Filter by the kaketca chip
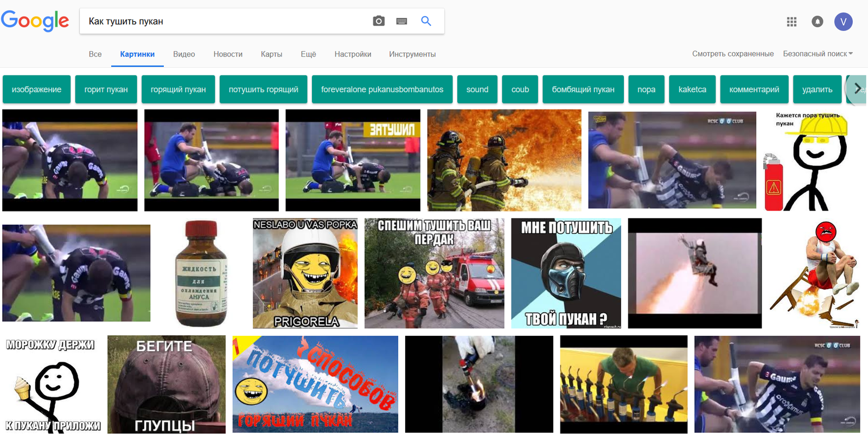This screenshot has width=868, height=435. pyautogui.click(x=692, y=89)
